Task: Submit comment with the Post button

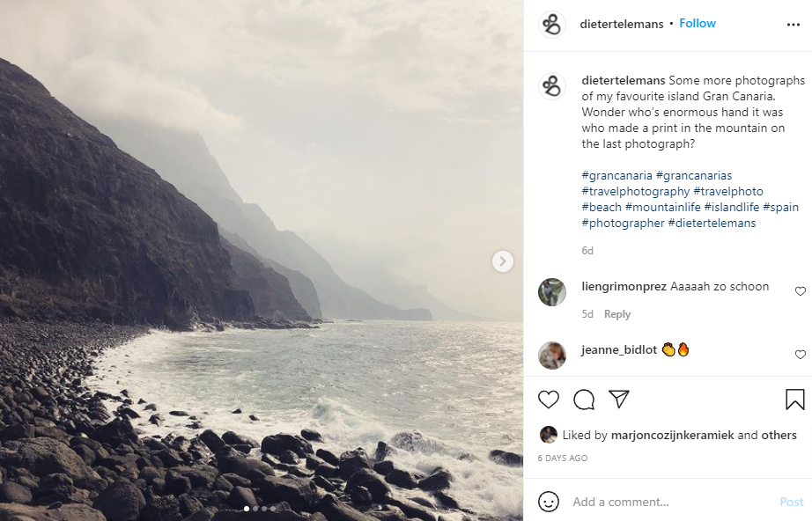Action: point(791,502)
